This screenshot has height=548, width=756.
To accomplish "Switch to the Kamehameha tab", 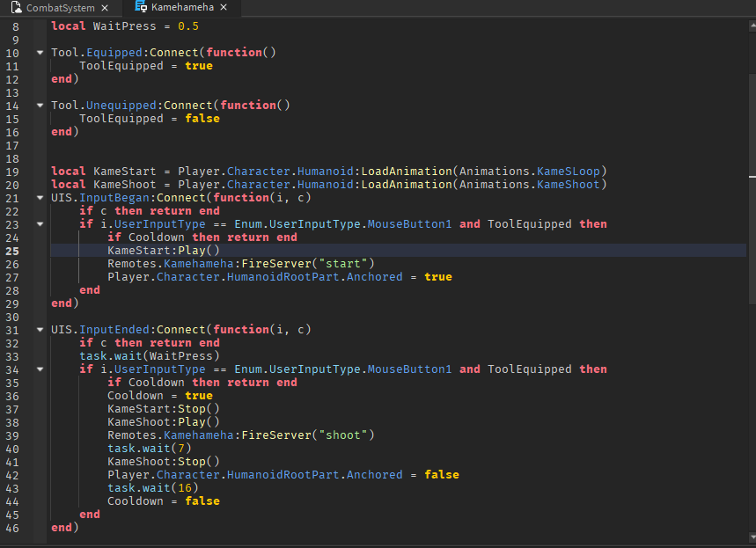I will click(183, 9).
